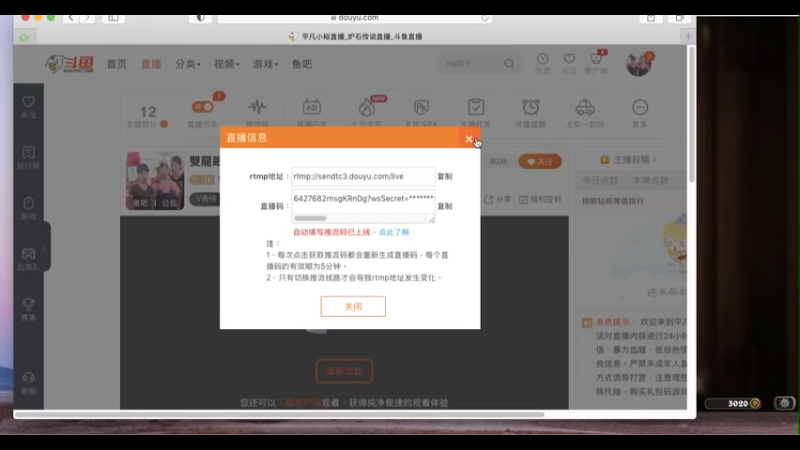This screenshot has width=800, height=450.
Task: Open 赛事 trophy icon in left sidebar
Action: [29, 310]
